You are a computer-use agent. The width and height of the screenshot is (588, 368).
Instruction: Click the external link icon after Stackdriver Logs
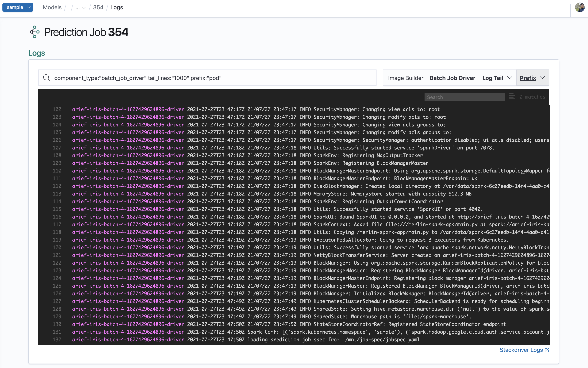(547, 350)
